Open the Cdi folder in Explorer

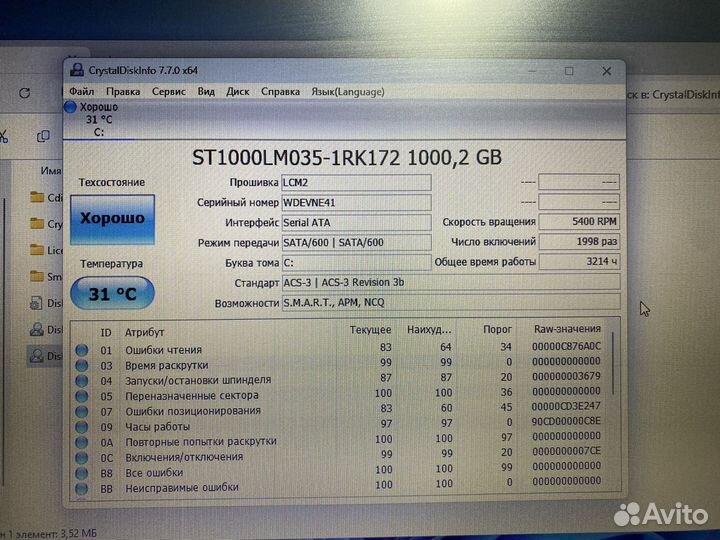point(46,197)
